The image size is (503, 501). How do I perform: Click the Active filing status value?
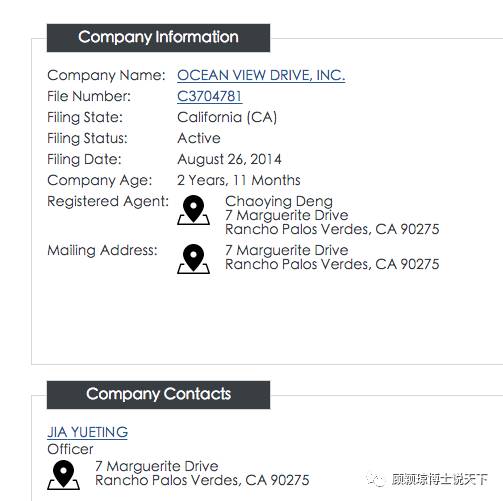[x=199, y=138]
